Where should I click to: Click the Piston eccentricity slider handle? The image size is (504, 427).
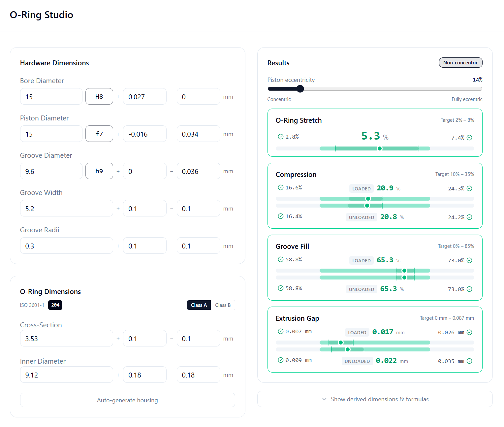[x=300, y=89]
